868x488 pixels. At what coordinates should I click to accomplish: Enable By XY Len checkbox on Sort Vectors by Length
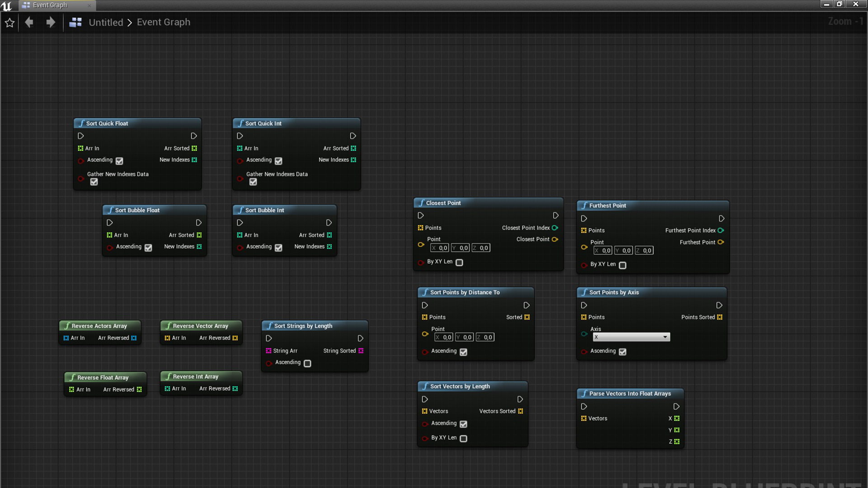464,437
